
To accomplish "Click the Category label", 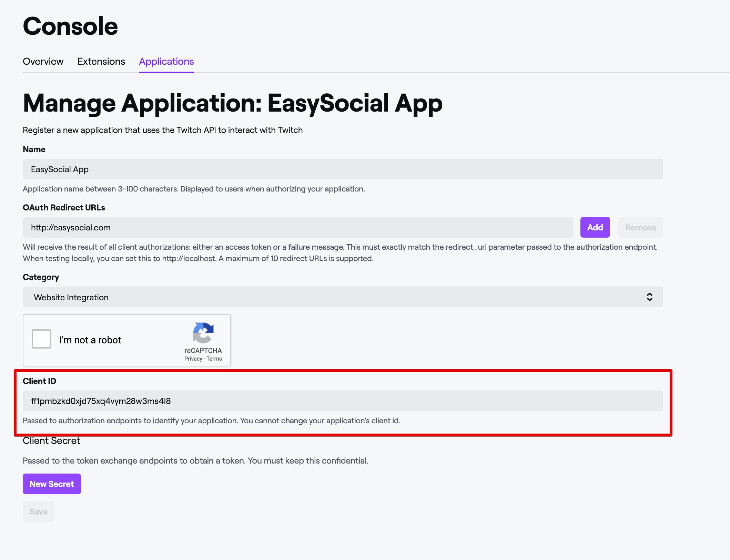I will (x=41, y=277).
